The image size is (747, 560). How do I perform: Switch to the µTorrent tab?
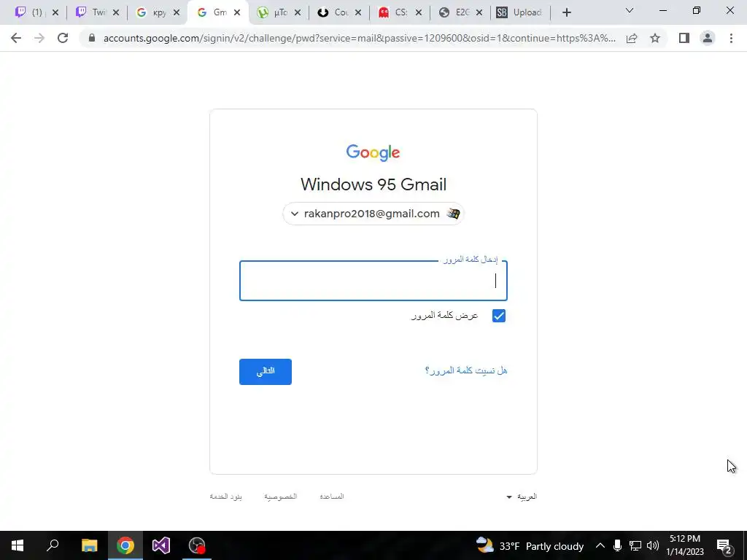(x=279, y=12)
